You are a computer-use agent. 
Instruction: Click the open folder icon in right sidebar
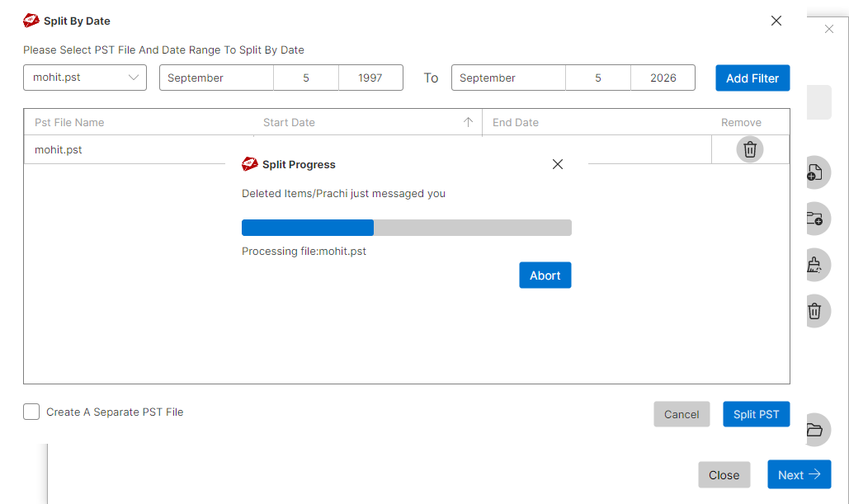[x=814, y=431]
